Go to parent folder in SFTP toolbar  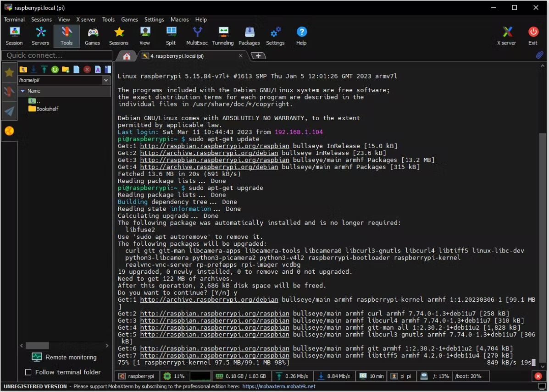(x=23, y=69)
